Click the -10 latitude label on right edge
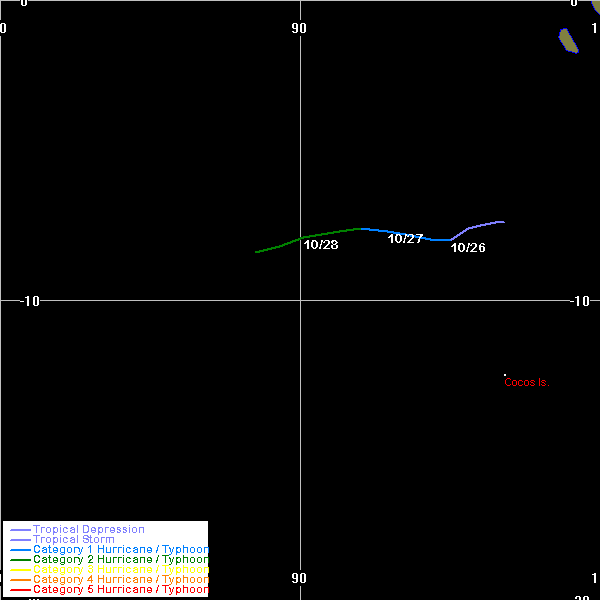 [581, 301]
